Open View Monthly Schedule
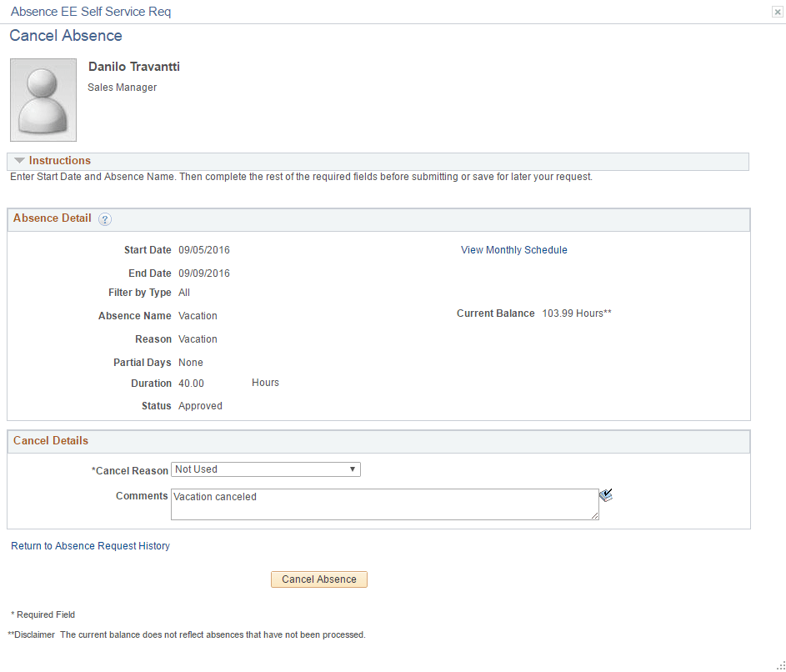786x672 pixels. coord(513,249)
